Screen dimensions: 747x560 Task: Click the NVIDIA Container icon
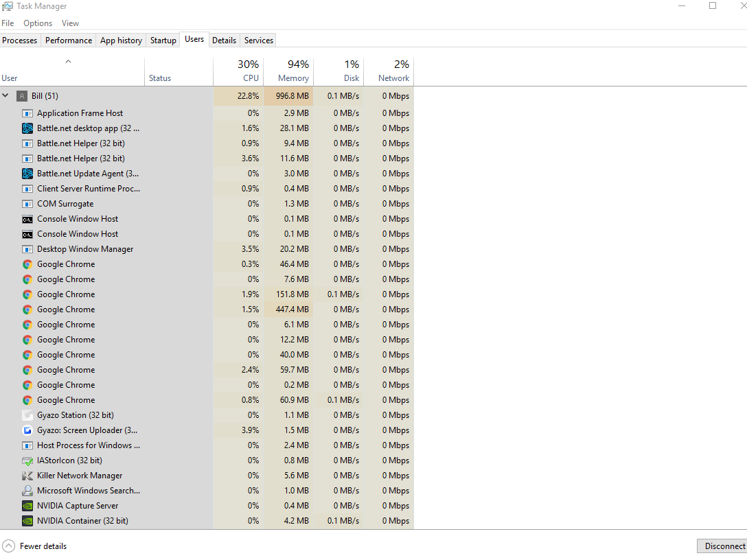click(27, 521)
